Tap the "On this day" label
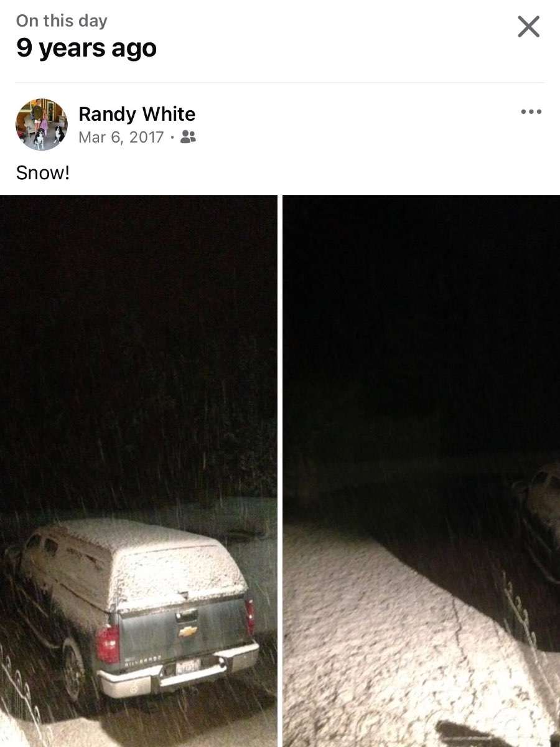The height and width of the screenshot is (747, 560). coord(62,21)
